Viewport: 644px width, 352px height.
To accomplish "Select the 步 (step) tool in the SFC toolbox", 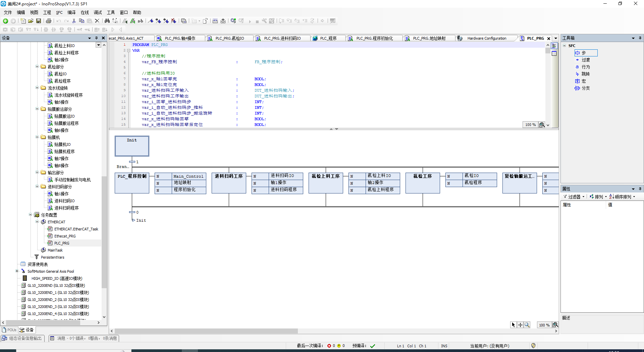I will pos(586,53).
